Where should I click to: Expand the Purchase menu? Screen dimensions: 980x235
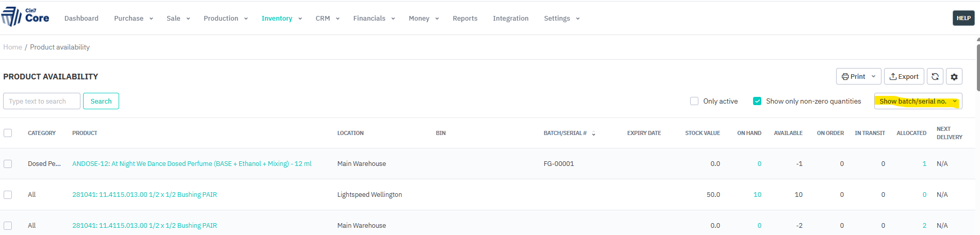133,19
